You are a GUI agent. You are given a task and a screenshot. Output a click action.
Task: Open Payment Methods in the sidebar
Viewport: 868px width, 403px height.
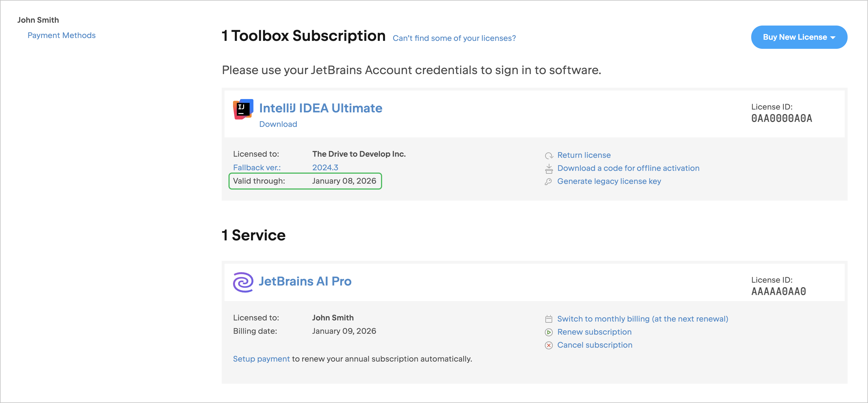click(x=61, y=35)
